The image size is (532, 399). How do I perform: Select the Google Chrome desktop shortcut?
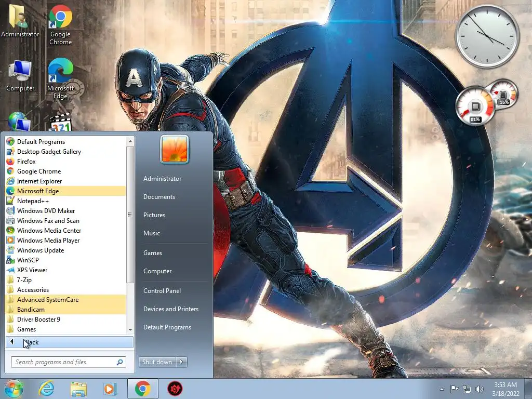[x=60, y=25]
